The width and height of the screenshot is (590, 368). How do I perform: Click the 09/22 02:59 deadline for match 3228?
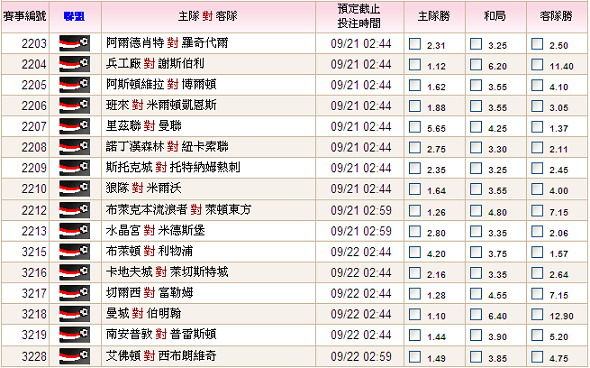[x=361, y=356]
